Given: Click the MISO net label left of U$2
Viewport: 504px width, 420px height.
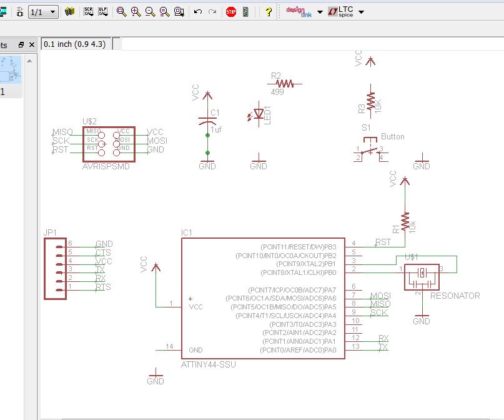Looking at the screenshot, I should 62,132.
